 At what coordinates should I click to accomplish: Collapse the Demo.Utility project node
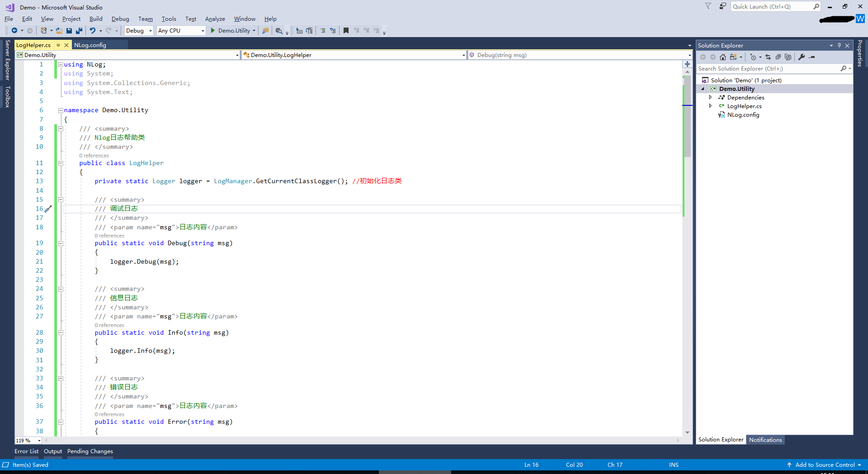703,89
